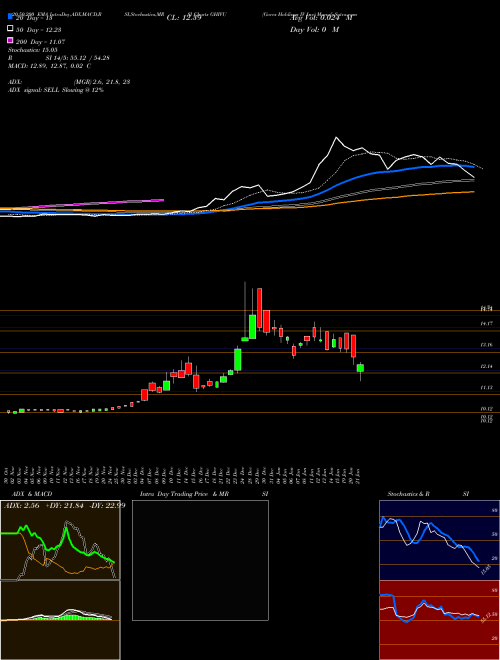Click the ADX line chart panel
Screen dimensions: 500x660
[x=60, y=540]
